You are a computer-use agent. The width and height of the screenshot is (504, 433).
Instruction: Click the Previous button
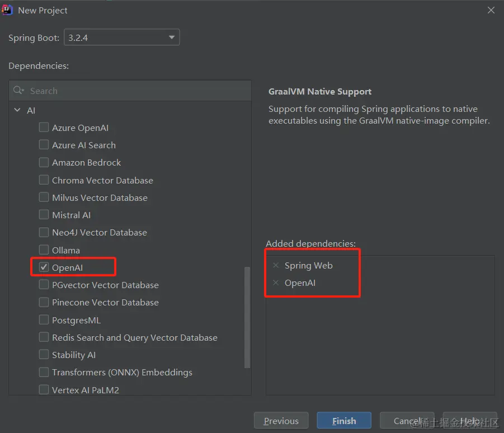tap(281, 421)
